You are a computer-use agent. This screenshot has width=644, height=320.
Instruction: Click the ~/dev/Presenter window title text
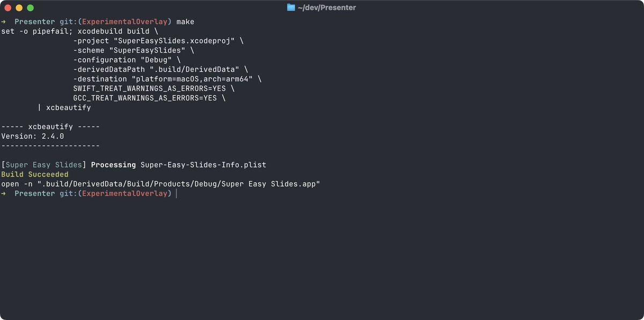[326, 8]
